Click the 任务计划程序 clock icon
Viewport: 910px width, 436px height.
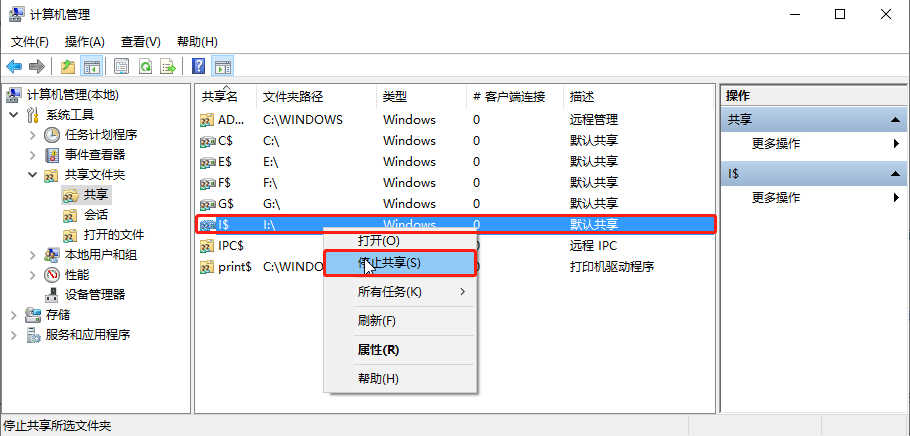point(52,135)
